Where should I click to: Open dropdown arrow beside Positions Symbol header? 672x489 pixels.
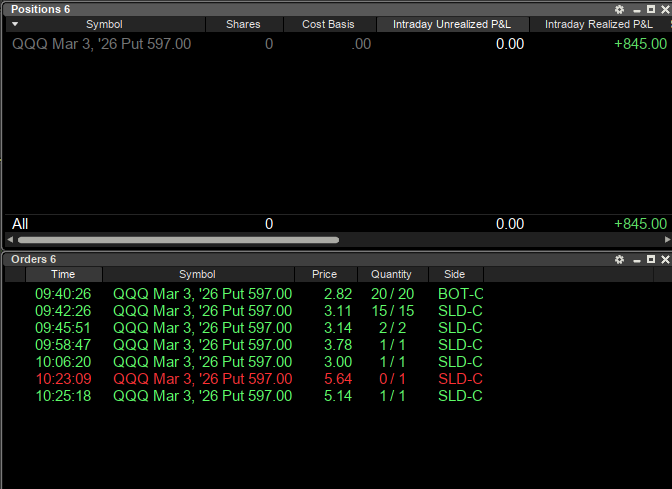click(15, 24)
